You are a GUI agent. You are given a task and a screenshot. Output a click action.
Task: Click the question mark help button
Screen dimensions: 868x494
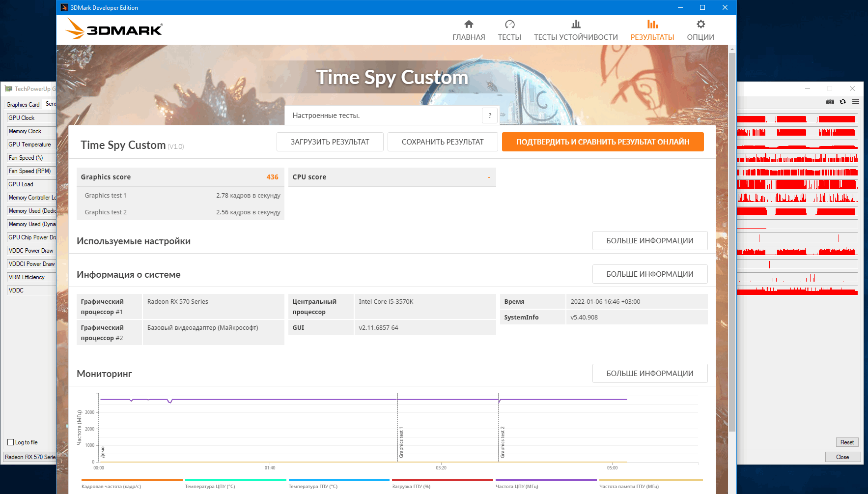click(x=490, y=116)
